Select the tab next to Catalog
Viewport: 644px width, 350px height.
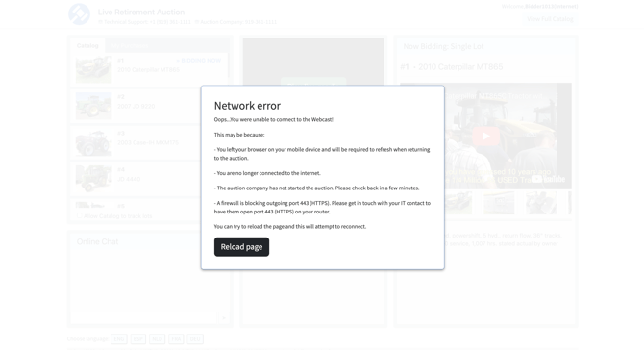pos(130,45)
